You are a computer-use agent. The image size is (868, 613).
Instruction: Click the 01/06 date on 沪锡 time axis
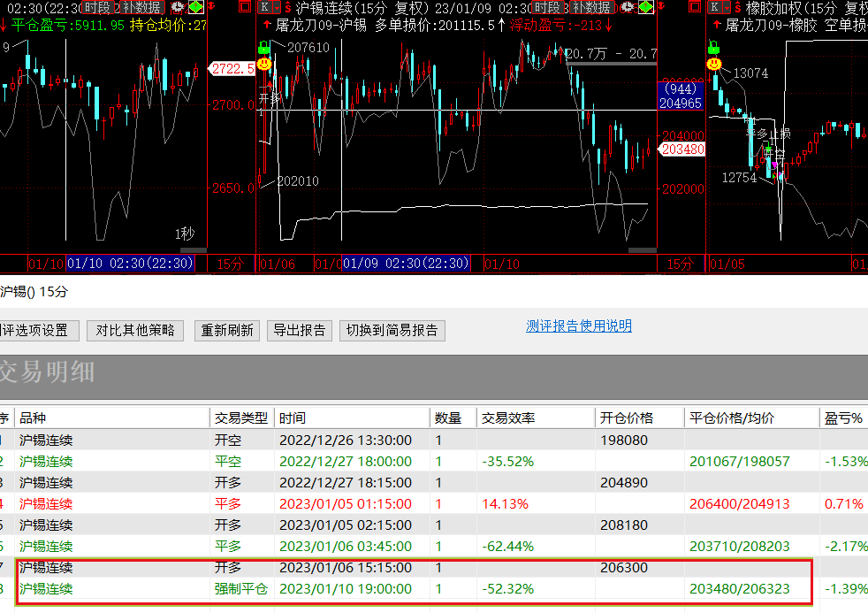point(278,264)
